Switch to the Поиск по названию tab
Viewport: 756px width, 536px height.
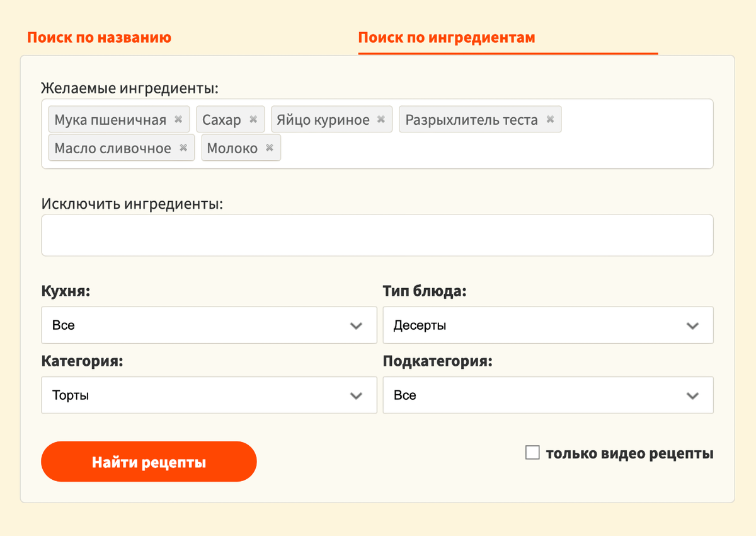pos(100,37)
